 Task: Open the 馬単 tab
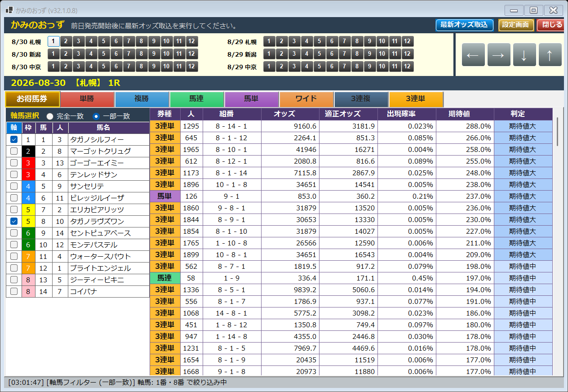[252, 99]
